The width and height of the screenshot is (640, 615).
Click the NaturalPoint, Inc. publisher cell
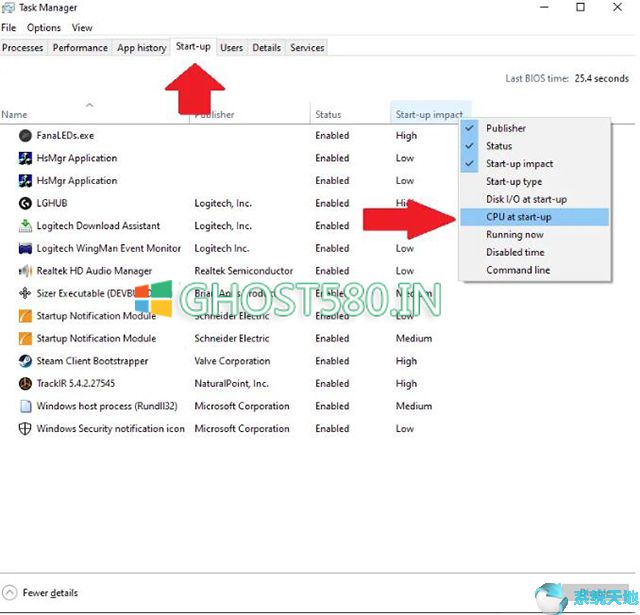(231, 383)
